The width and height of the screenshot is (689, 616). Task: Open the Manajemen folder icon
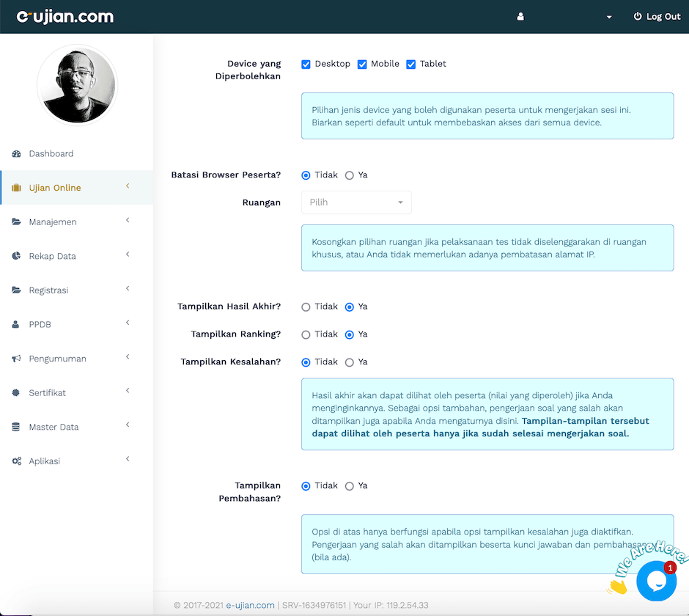tap(16, 221)
